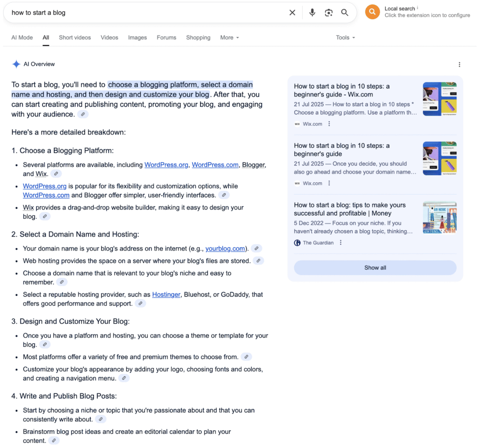Click the link icon after 'design your blog.'
Viewport: 479px width, 448px height.
point(44,217)
